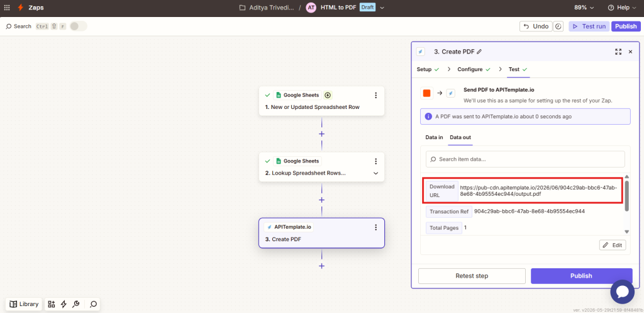Screen dimensions: 644x313
Task: Open the Aditya Trivedi folder breadcrumb
Action: [267, 8]
